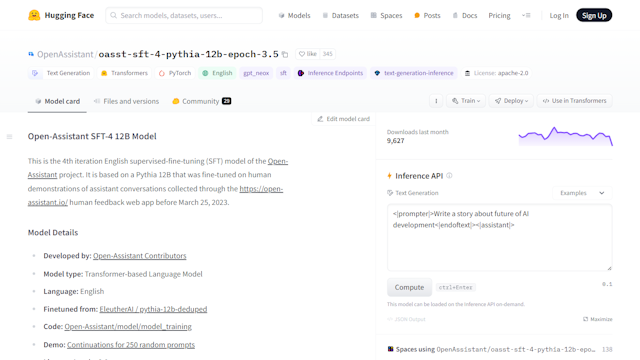Open the extra navigation menu icon
The height and width of the screenshot is (360, 640).
pos(526,16)
